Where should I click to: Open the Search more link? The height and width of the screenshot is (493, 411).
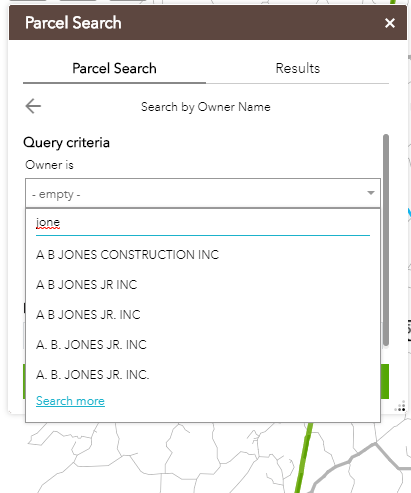[70, 401]
